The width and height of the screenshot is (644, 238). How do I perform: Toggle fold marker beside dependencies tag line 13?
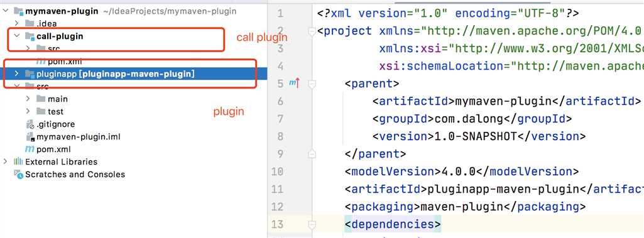tap(312, 224)
